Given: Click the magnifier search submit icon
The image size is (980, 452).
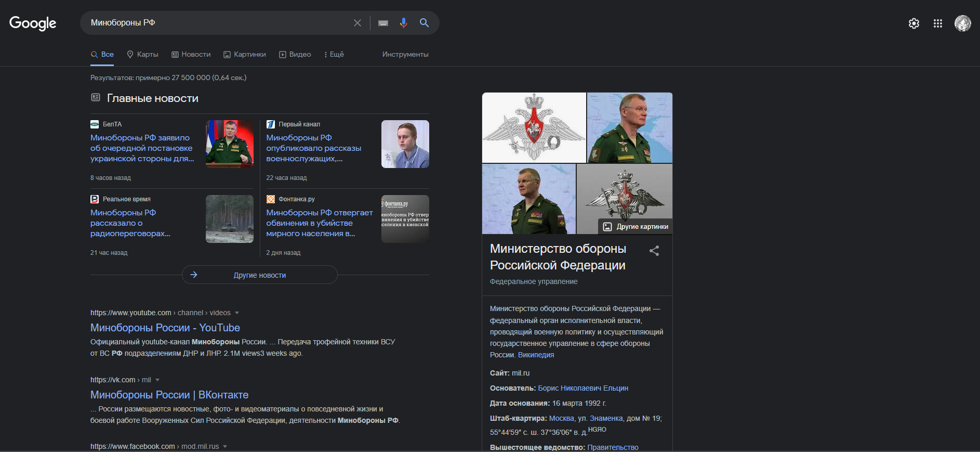Looking at the screenshot, I should [424, 23].
